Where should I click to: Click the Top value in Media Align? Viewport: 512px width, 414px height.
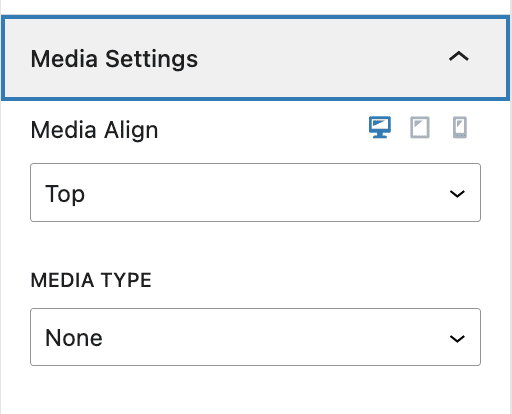pyautogui.click(x=65, y=194)
